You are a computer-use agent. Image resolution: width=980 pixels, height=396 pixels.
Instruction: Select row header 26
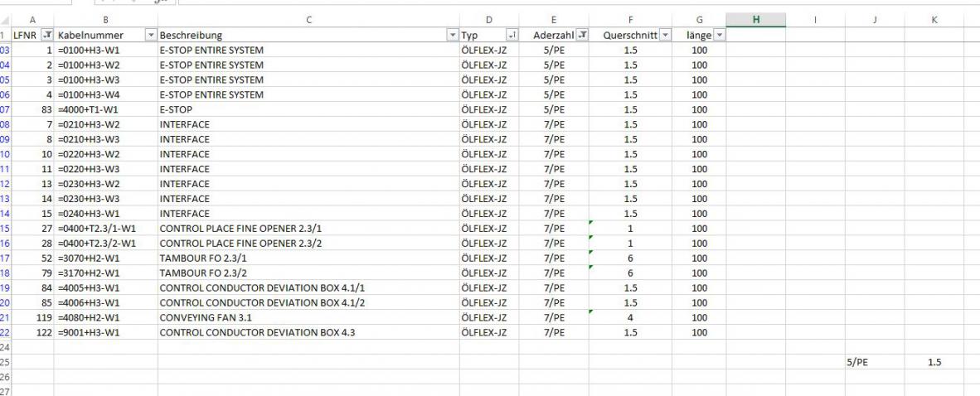click(x=6, y=377)
